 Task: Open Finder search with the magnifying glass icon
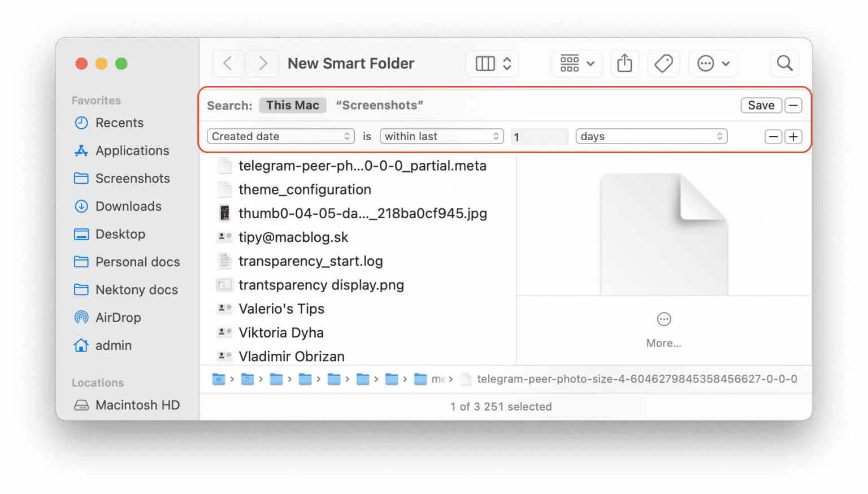pos(785,63)
